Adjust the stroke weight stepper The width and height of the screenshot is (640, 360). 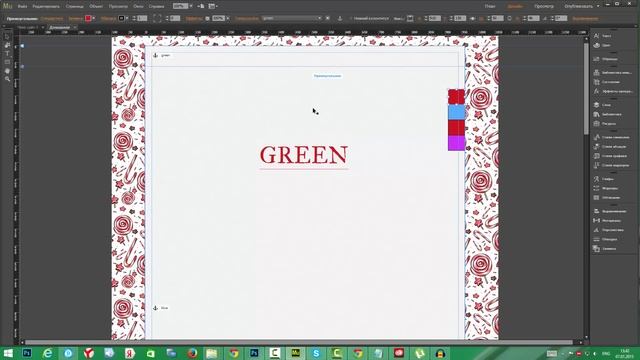point(134,18)
